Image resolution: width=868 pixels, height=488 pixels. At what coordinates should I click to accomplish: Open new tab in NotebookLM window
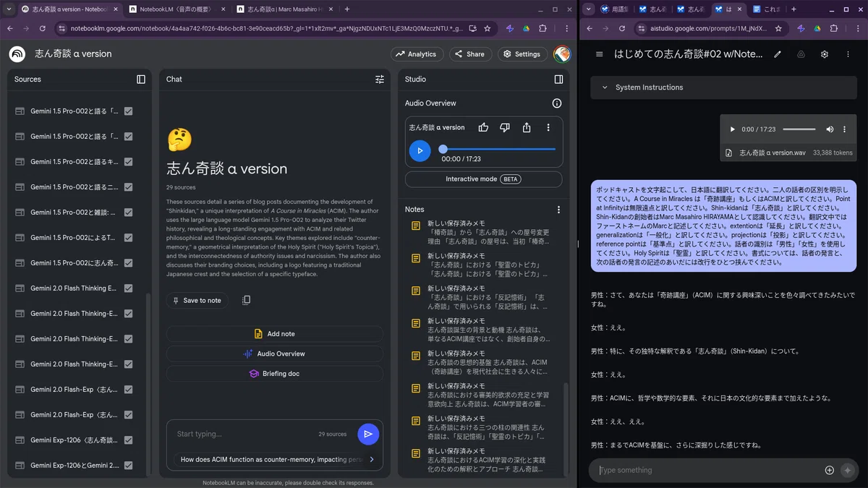point(347,9)
